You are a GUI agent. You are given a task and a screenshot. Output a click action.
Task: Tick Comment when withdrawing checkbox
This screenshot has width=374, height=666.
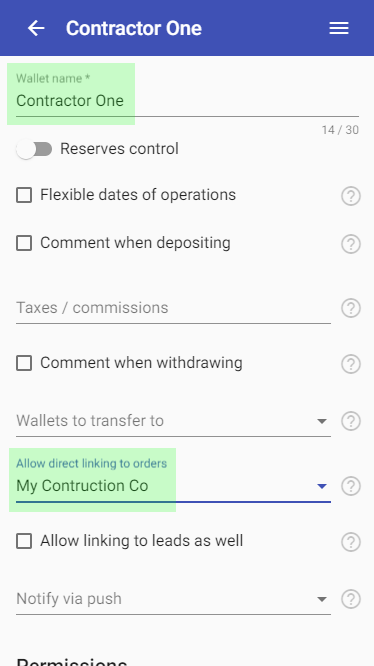pyautogui.click(x=24, y=363)
